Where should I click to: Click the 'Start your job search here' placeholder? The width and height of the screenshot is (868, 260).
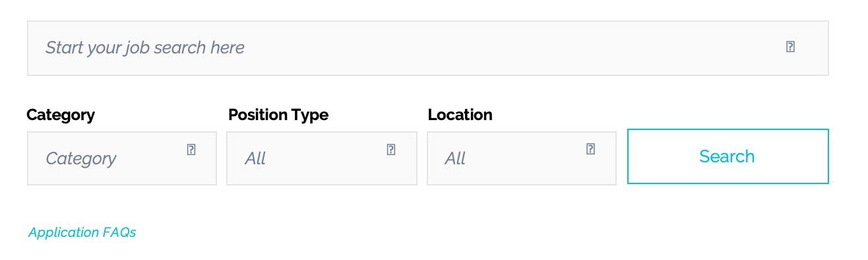144,48
